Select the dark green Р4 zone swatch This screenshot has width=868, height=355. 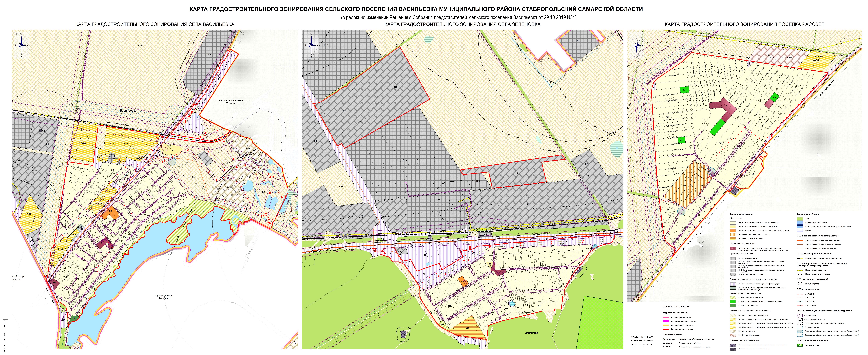pos(733,306)
